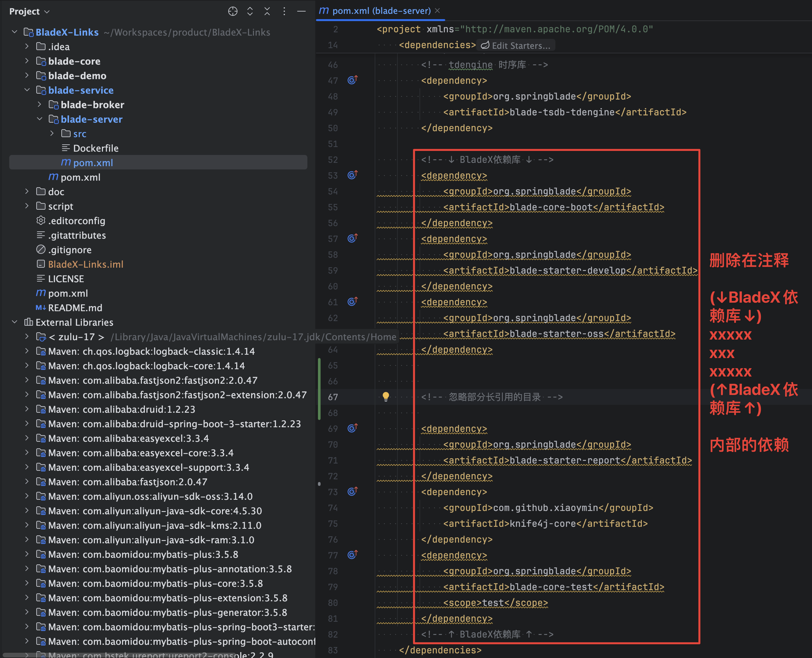
Task: Hide the Project tool window
Action: pyautogui.click(x=301, y=11)
